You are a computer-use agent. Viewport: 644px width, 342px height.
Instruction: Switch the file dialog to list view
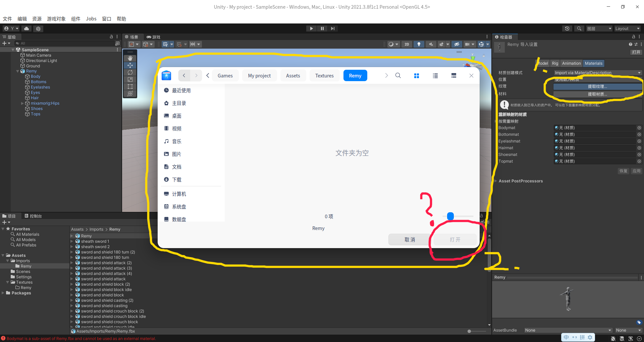[x=435, y=75]
